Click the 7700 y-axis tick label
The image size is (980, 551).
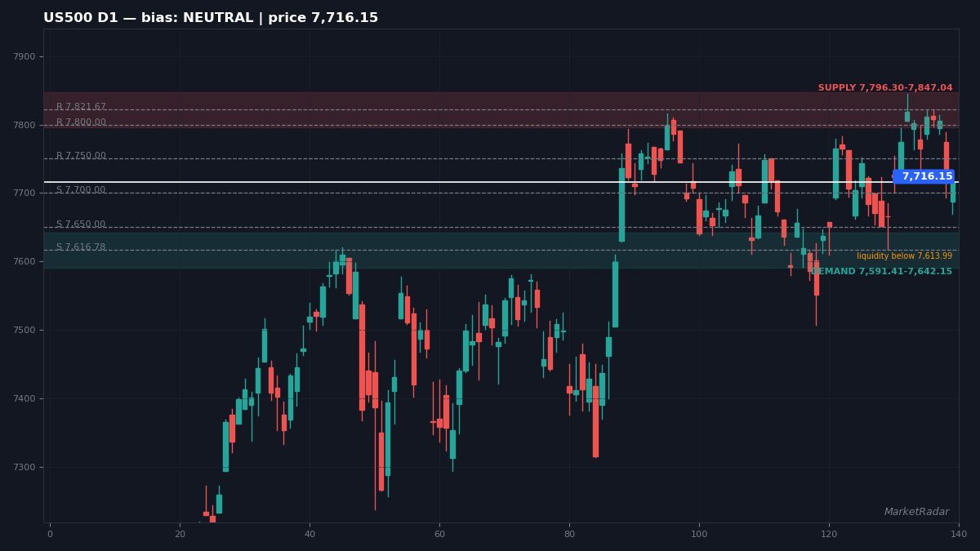(24, 193)
